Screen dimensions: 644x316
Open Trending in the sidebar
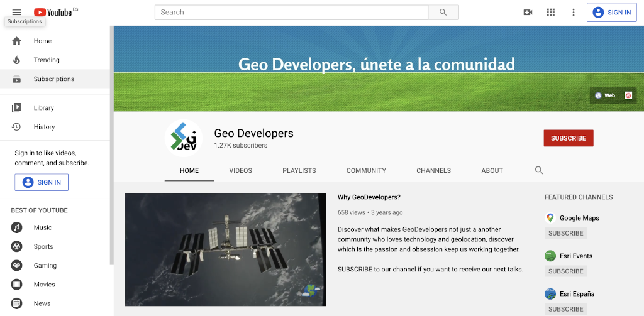[55, 60]
